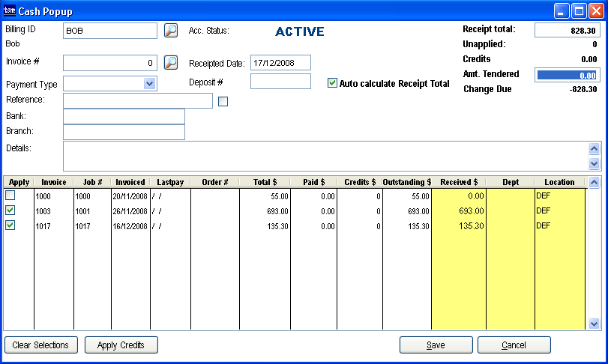The image size is (608, 364).
Task: Click the tsm application icon in title bar
Action: coord(10,10)
